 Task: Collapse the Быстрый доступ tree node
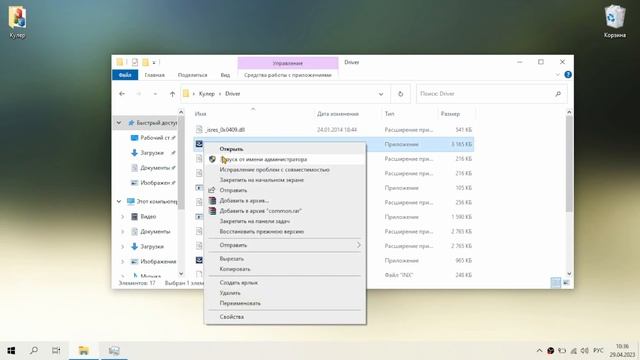[119, 123]
